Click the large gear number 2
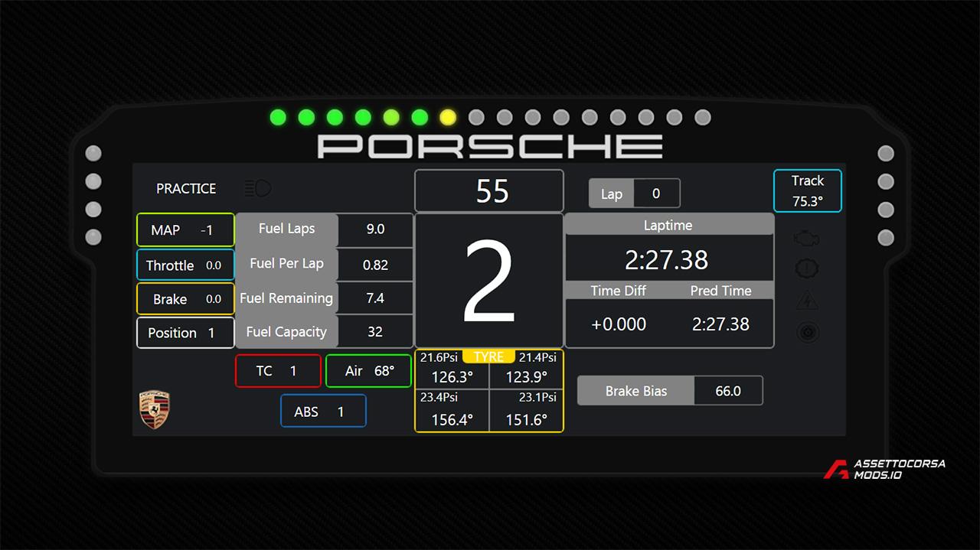Viewport: 980px width, 550px height. pyautogui.click(x=489, y=281)
